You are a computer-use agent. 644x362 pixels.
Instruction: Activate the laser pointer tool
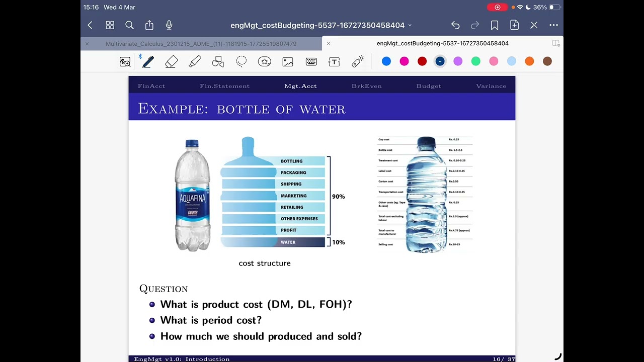(358, 61)
